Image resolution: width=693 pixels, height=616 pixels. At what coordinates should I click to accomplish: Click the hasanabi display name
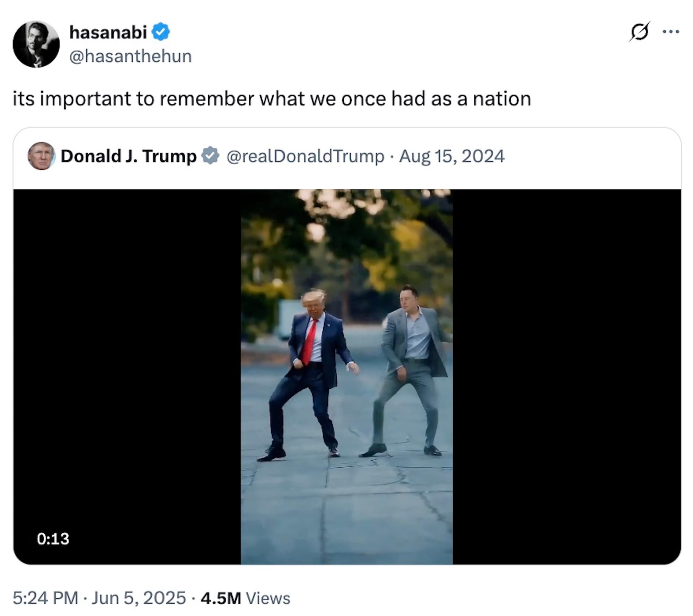coord(108,32)
